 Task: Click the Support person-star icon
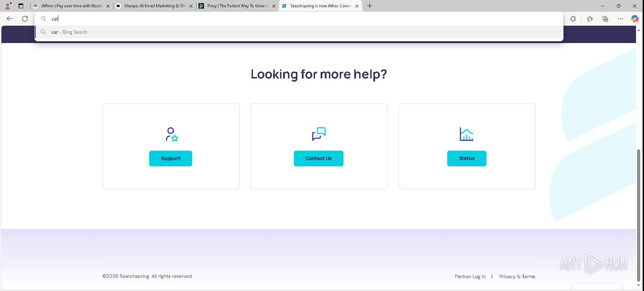[171, 134]
